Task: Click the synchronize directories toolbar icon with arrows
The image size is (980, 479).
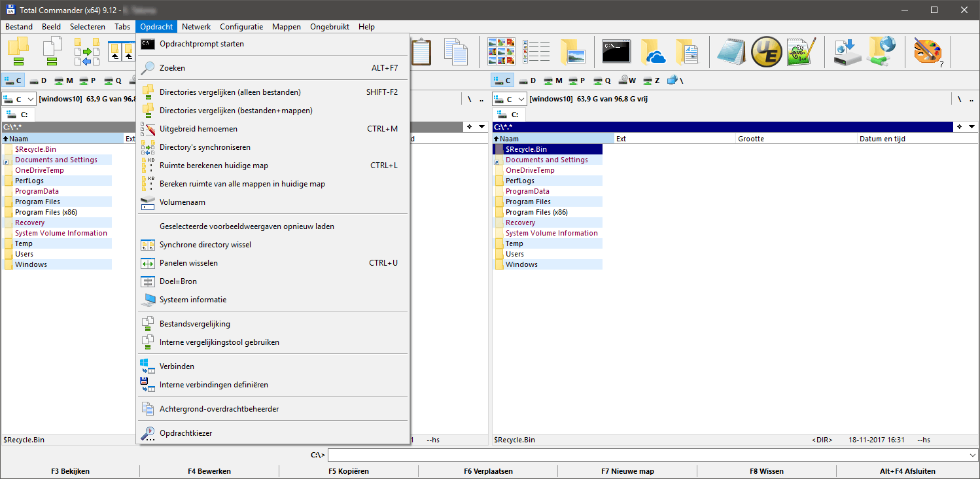Action: [87, 51]
